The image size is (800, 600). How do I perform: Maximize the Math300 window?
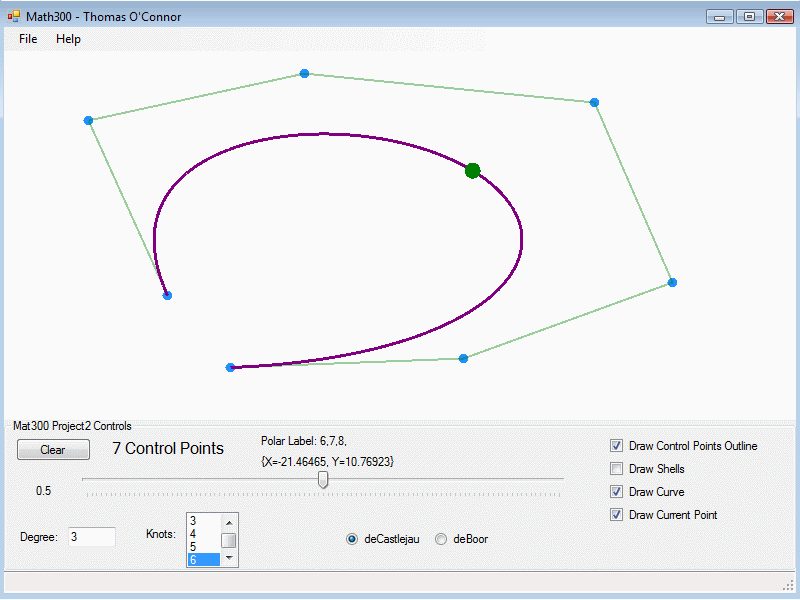pyautogui.click(x=749, y=17)
